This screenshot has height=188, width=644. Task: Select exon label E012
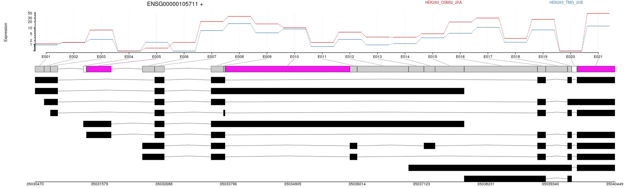[x=350, y=57]
